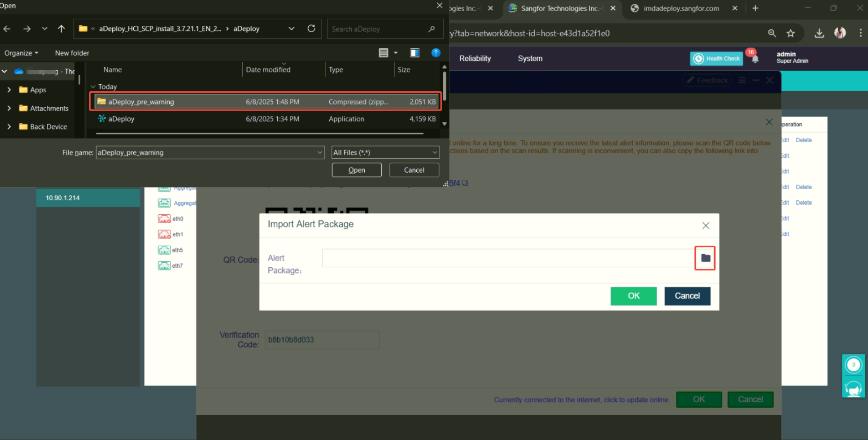Select the eth0 interface icon

click(164, 219)
